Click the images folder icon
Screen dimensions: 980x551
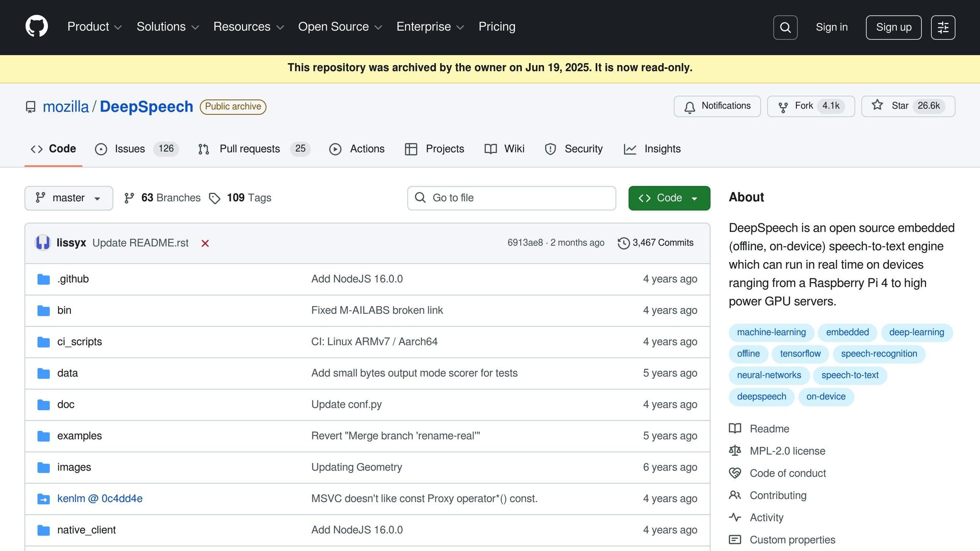(44, 467)
